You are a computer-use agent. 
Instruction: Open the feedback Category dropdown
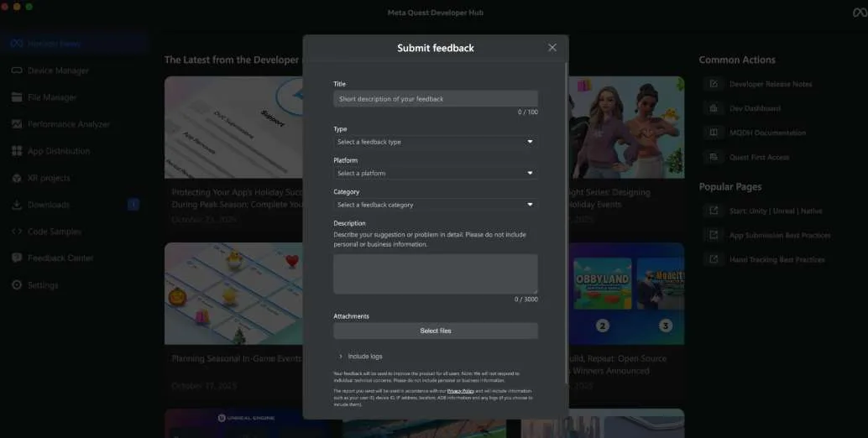[x=435, y=205]
